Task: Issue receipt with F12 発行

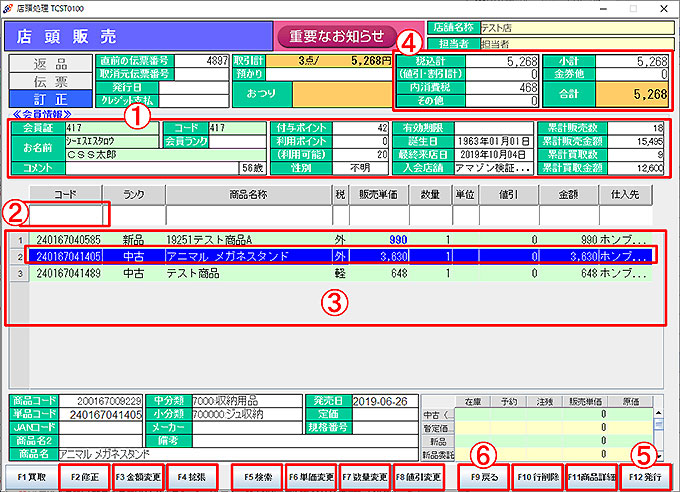Action: click(647, 478)
